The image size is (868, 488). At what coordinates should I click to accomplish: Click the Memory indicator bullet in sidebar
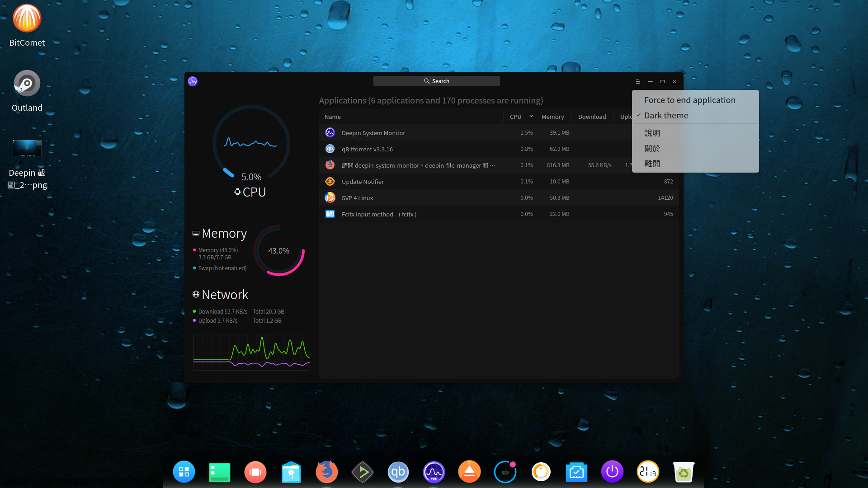click(x=194, y=250)
